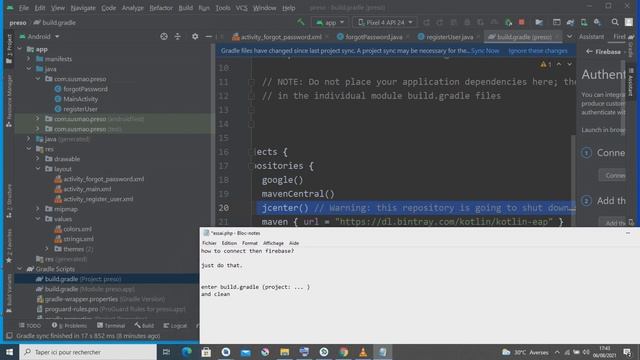Jump to next highlighted error arrow
This screenshot has height=360, width=640.
[x=569, y=64]
